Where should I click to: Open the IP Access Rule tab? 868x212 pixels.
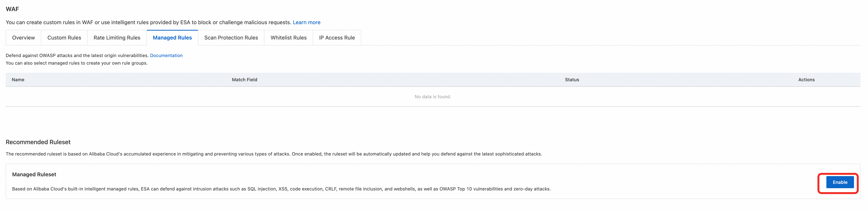pos(337,38)
